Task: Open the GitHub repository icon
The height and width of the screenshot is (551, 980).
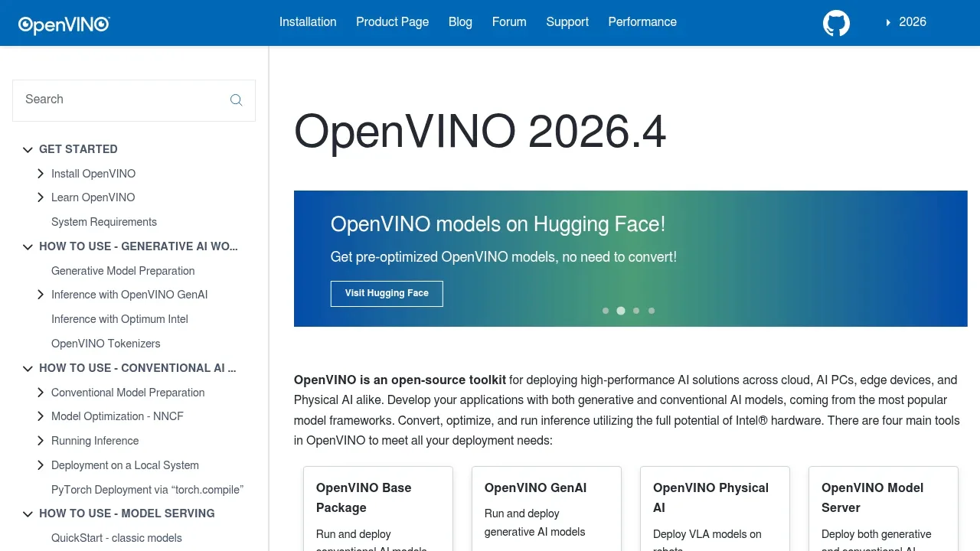Action: (x=836, y=23)
